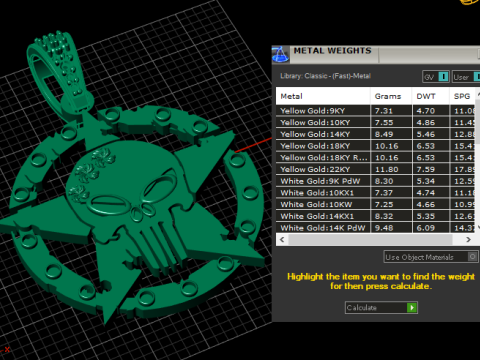Select the Metal Weights tab title
The image size is (480, 360).
332,51
